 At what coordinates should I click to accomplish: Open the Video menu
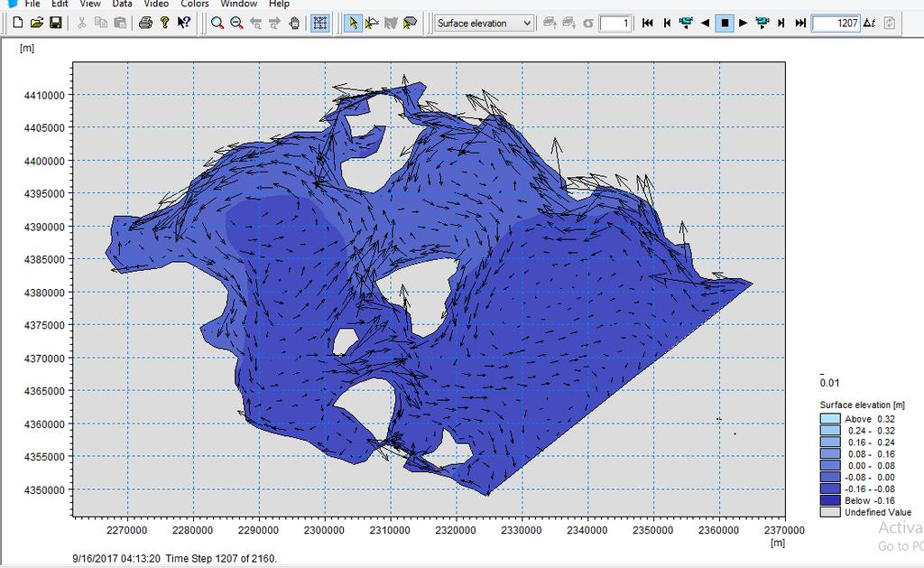pos(156,4)
